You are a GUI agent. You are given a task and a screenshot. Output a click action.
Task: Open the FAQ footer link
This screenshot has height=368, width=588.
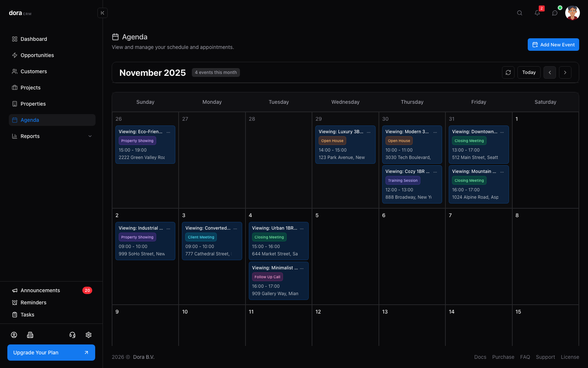(x=525, y=357)
